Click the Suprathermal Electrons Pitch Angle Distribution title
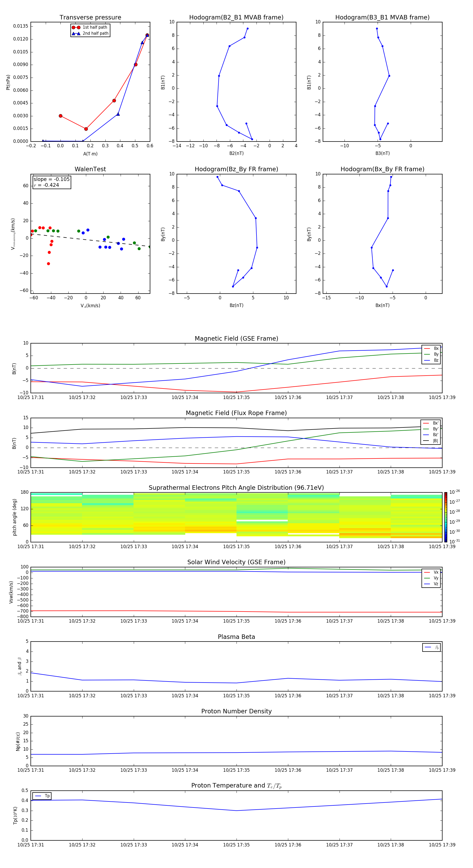 pyautogui.click(x=236, y=488)
